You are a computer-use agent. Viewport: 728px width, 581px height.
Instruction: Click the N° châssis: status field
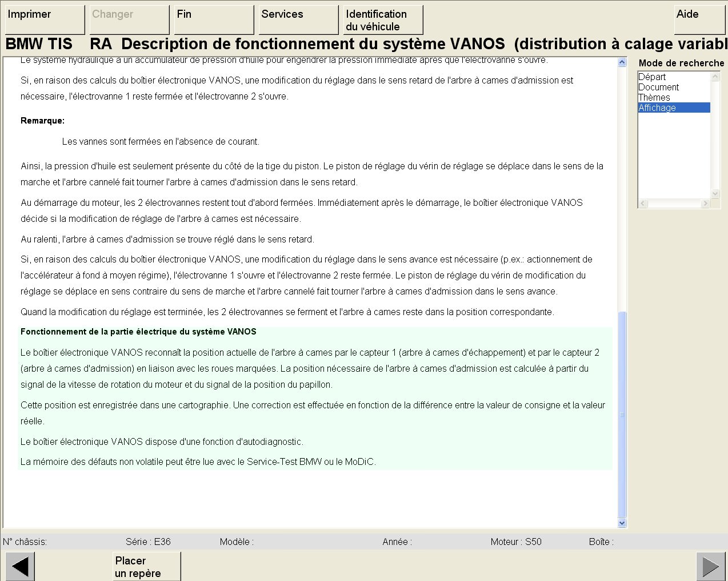[x=25, y=542]
